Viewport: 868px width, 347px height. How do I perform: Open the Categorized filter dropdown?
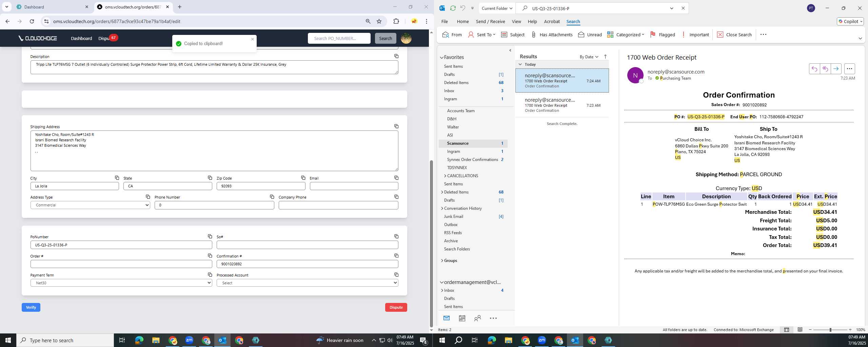626,35
